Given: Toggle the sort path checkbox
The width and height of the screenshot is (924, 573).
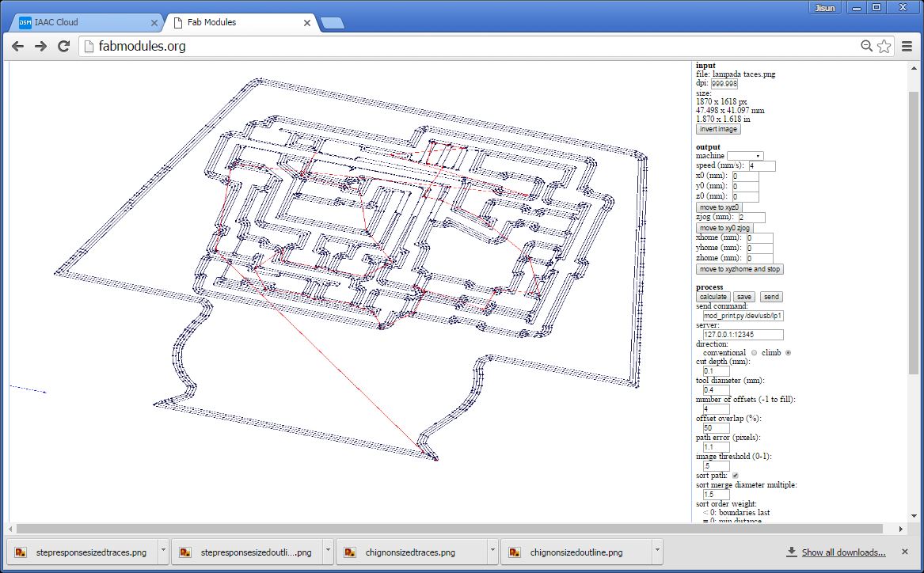Looking at the screenshot, I should [736, 475].
